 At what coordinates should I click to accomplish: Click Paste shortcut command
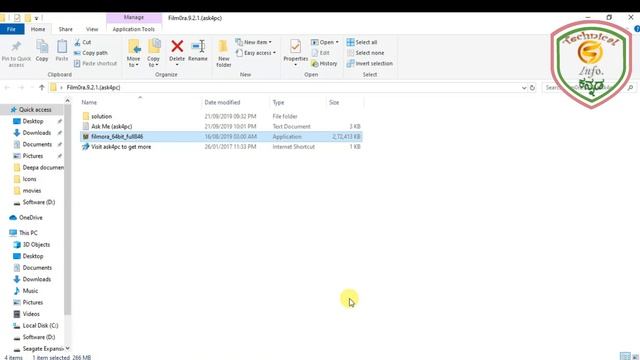tap(96, 63)
